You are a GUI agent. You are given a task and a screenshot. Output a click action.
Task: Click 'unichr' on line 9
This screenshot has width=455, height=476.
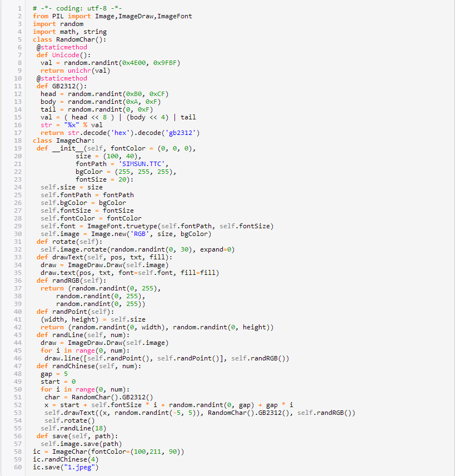79,71
